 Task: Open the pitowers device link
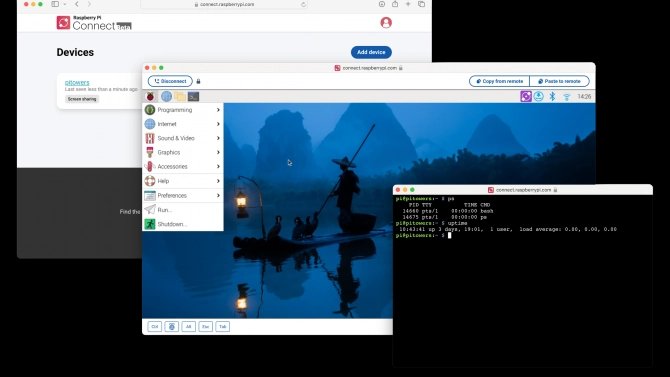pyautogui.click(x=77, y=82)
